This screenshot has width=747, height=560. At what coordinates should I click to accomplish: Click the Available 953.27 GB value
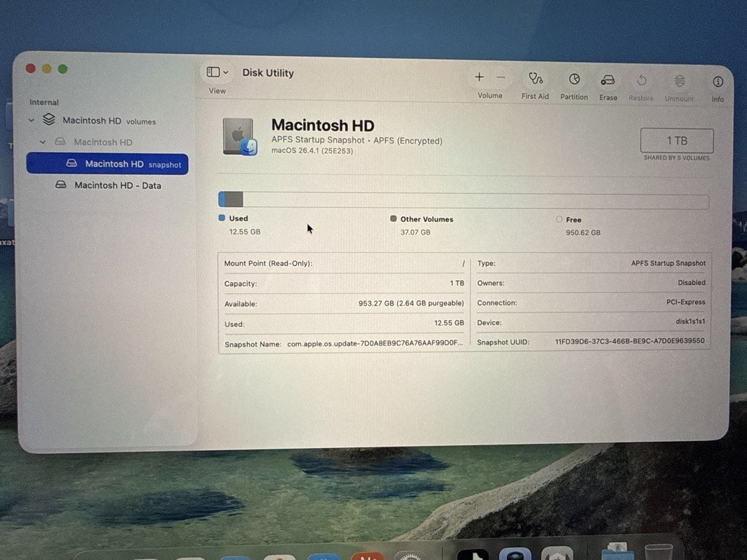pyautogui.click(x=411, y=304)
